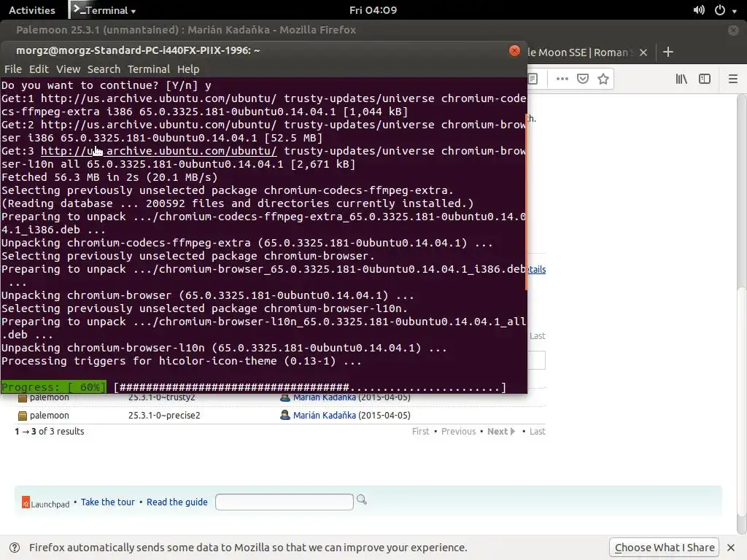
Task: Open the clock Fri 04:09 menu
Action: pyautogui.click(x=373, y=10)
